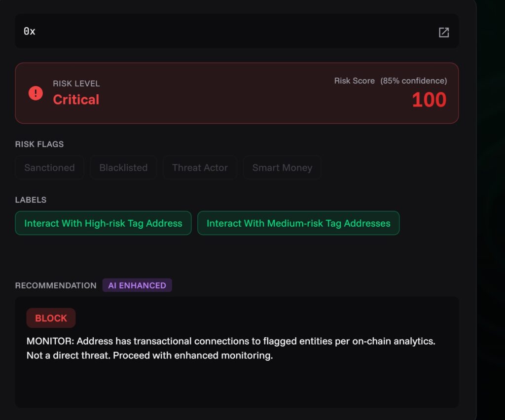This screenshot has width=505, height=420.
Task: Select the Threat Actor risk flag
Action: pos(200,168)
